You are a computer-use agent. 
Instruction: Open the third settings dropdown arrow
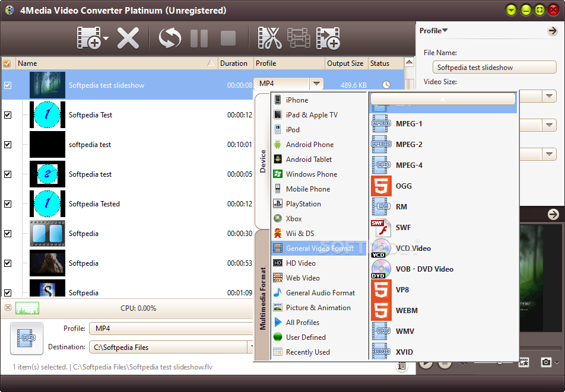pyautogui.click(x=549, y=154)
